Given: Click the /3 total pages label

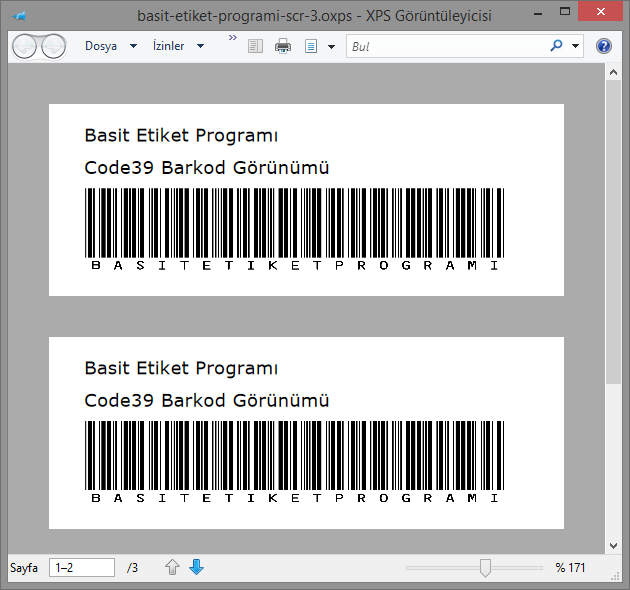Looking at the screenshot, I should 132,567.
